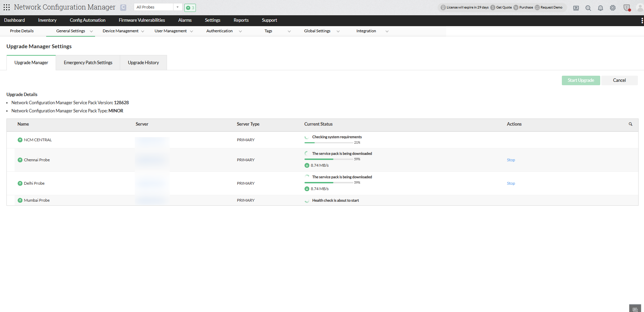Go to the Dashboard menu

pos(14,20)
